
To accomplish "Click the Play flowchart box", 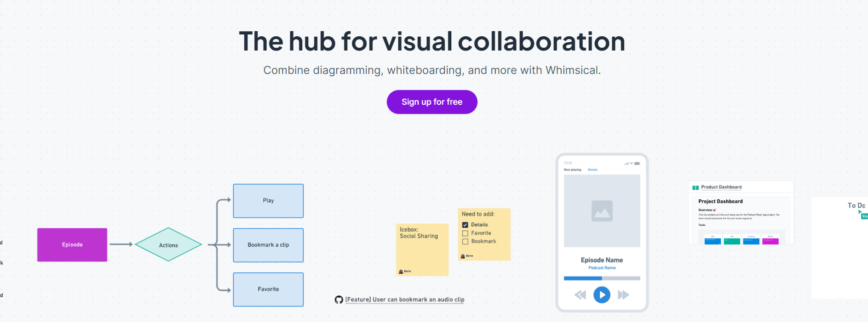I will tap(268, 201).
